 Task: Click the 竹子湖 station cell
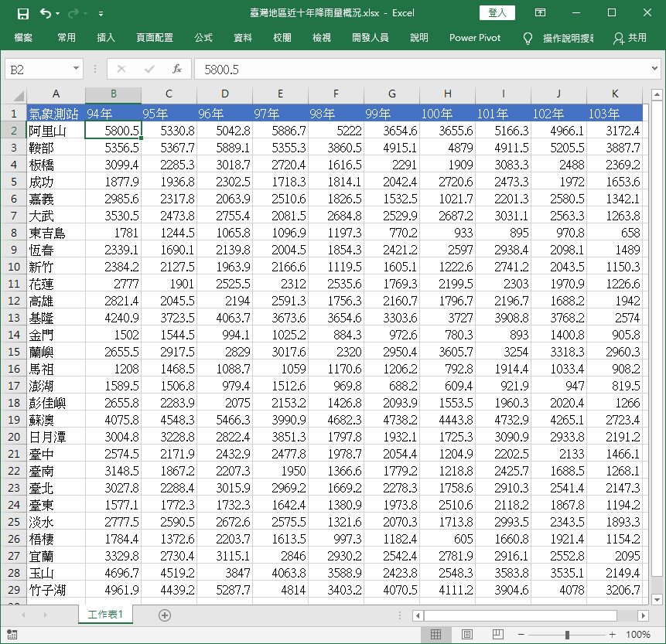click(56, 590)
